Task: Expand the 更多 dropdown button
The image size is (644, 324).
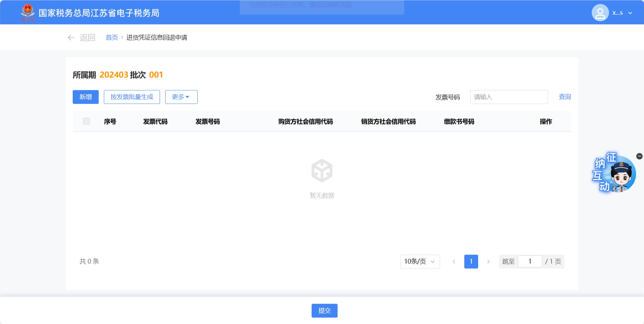Action: point(181,97)
